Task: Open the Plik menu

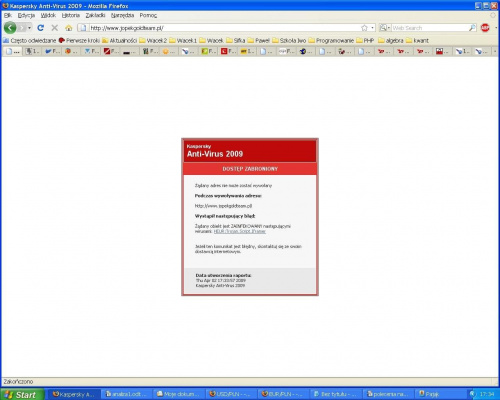Action: pos(8,15)
